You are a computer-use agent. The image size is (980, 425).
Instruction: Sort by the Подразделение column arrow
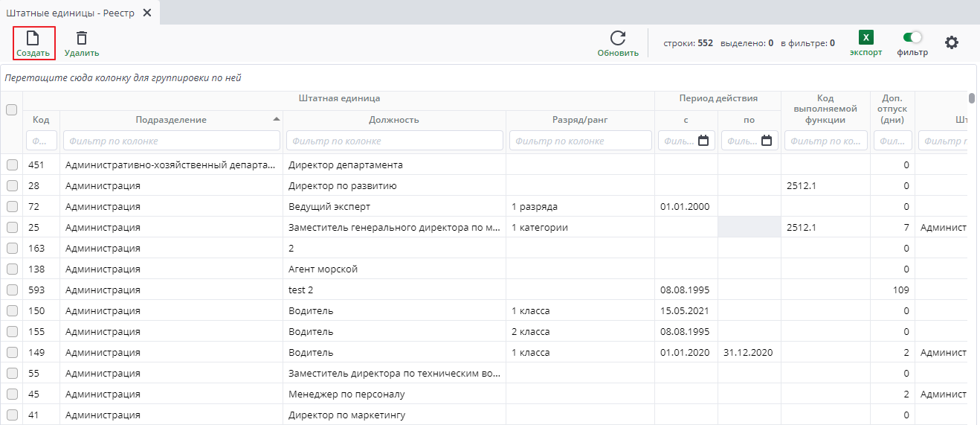(x=277, y=120)
